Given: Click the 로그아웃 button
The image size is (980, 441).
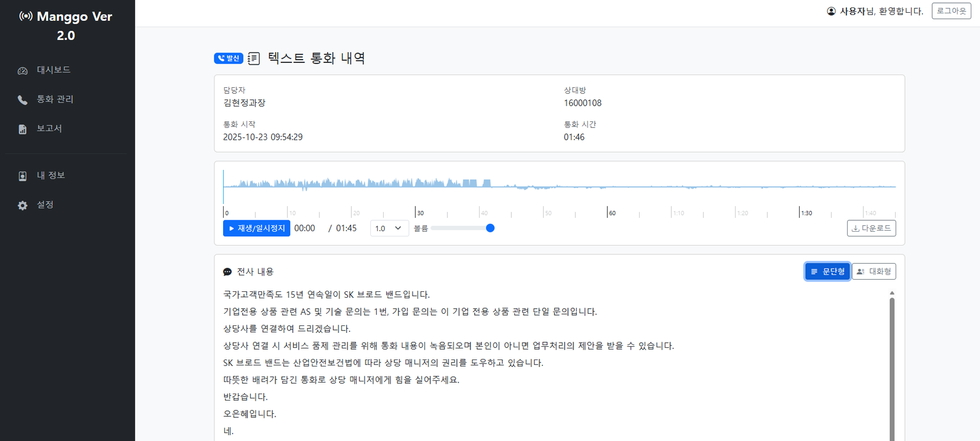Looking at the screenshot, I should [x=951, y=11].
